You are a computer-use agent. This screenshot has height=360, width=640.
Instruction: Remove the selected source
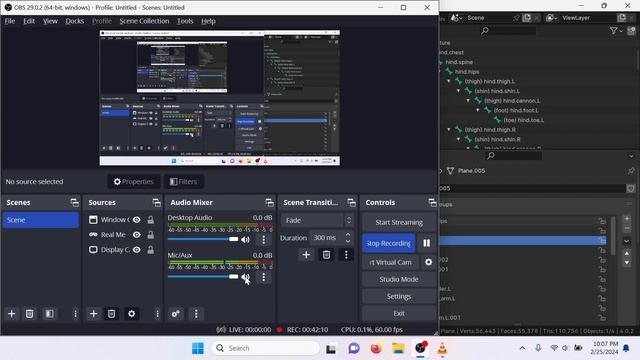click(x=111, y=313)
